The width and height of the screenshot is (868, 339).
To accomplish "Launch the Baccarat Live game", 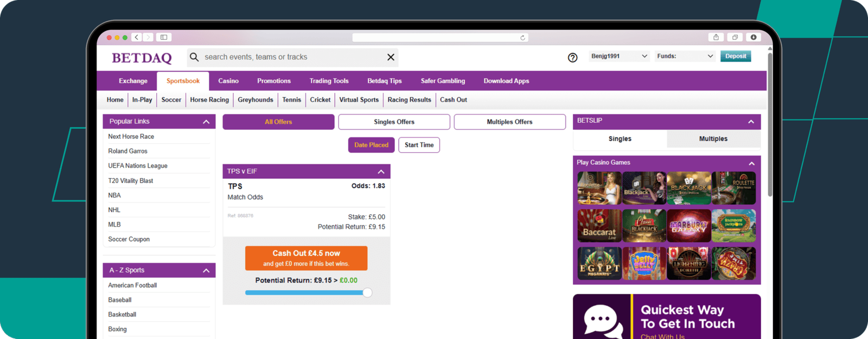I will click(x=599, y=225).
